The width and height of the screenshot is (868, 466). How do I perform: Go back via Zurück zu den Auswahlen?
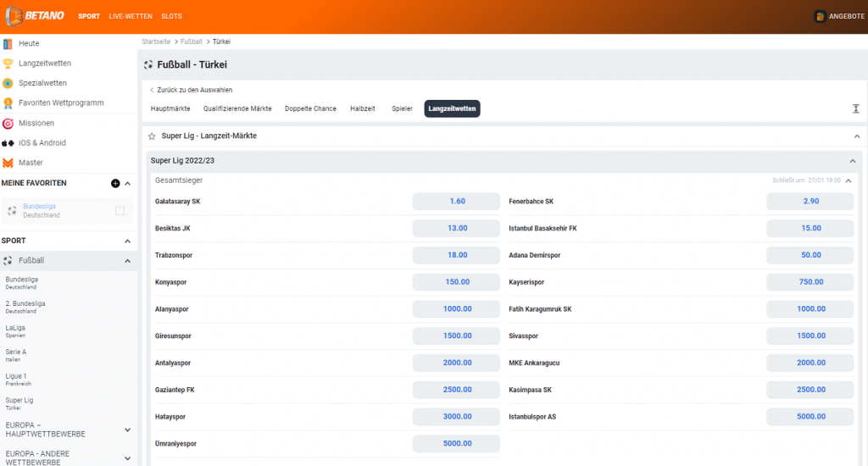[x=191, y=90]
